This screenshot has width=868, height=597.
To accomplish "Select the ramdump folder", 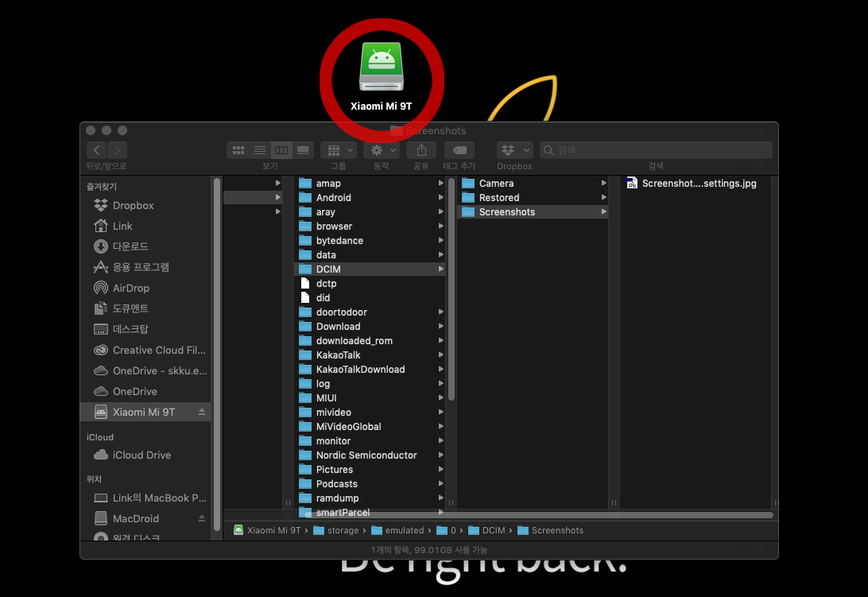I will (370, 498).
